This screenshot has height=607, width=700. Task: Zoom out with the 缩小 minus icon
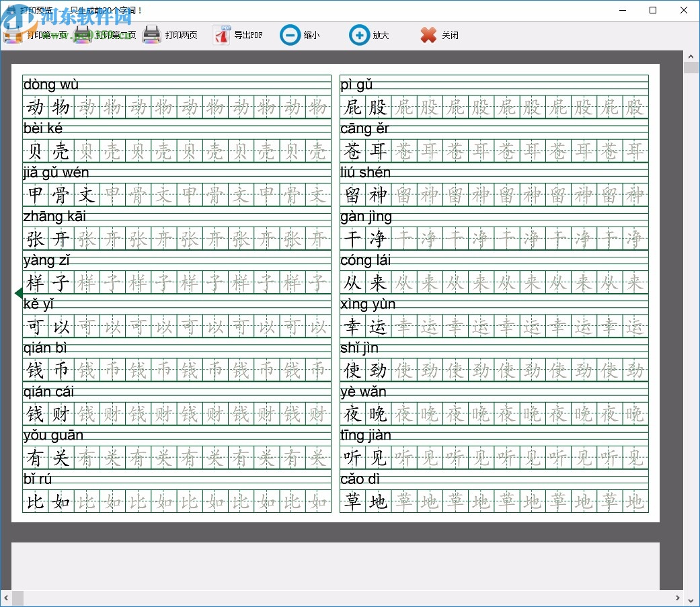tap(290, 35)
